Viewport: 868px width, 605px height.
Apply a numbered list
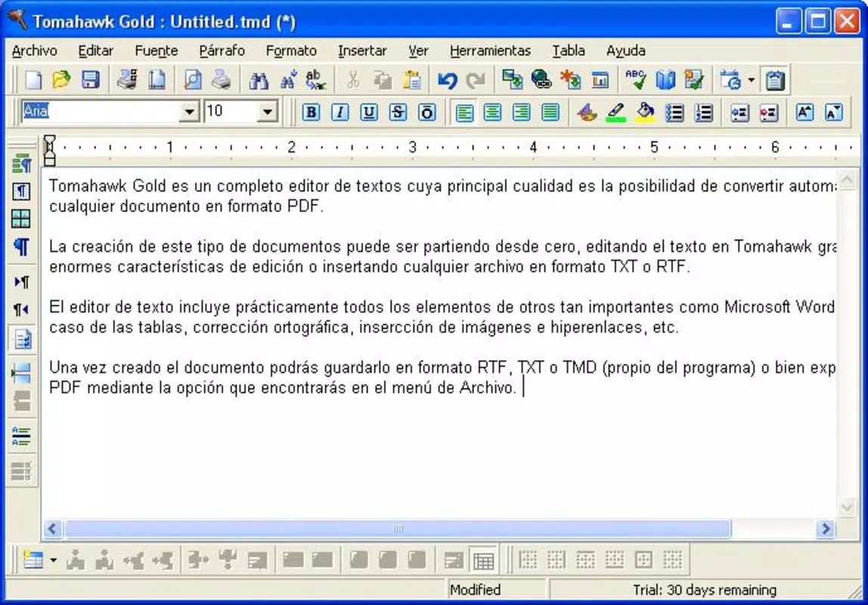point(703,113)
